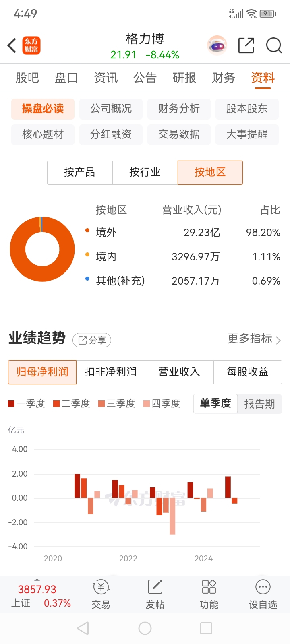Toggle the 一季度 legend color swatch
Screen dimensions: 290x644
11,404
